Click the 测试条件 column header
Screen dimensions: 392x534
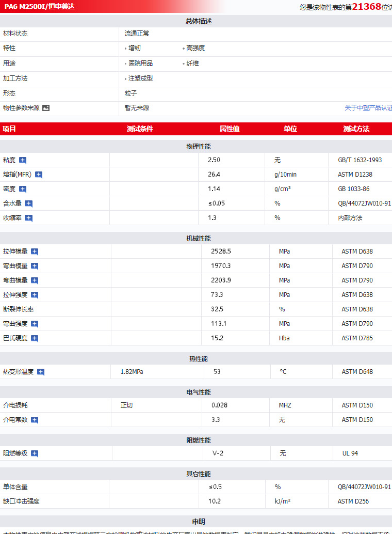point(140,129)
